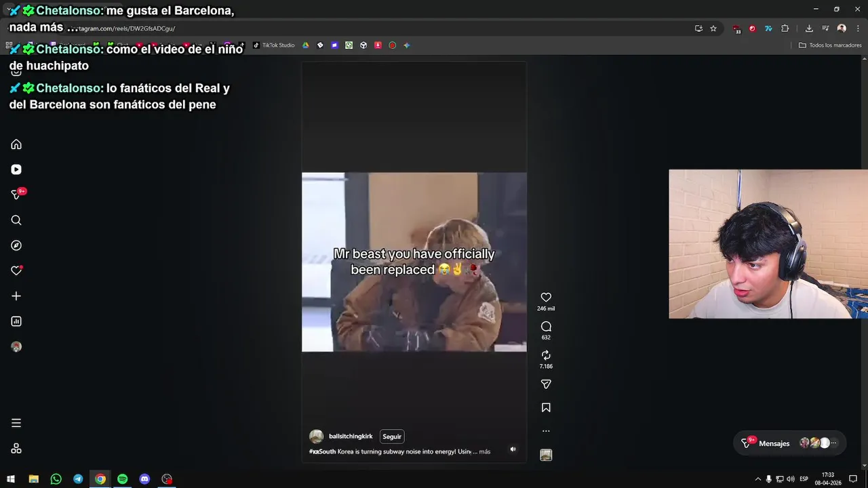The height and width of the screenshot is (488, 868).
Task: Repost the reel with the arrows icon
Action: [546, 355]
